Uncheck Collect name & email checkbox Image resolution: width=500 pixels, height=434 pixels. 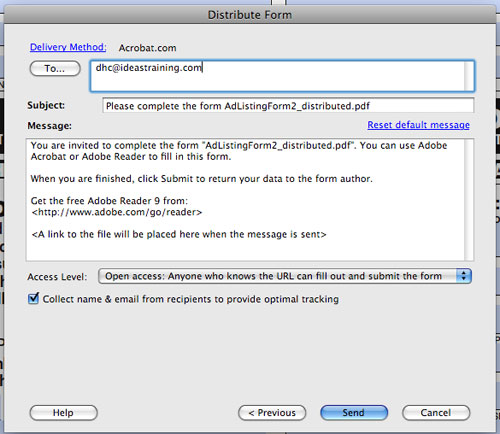[x=33, y=298]
